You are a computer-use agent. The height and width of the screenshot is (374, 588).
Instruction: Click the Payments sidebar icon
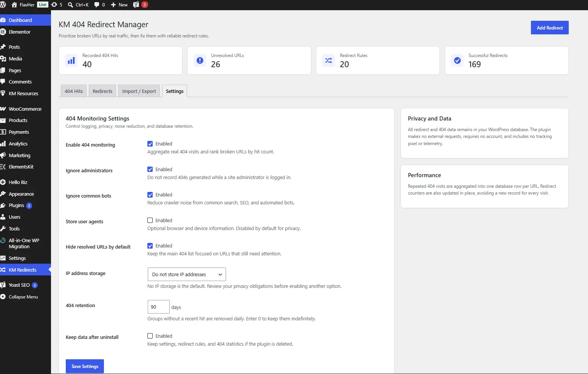[x=3, y=132]
